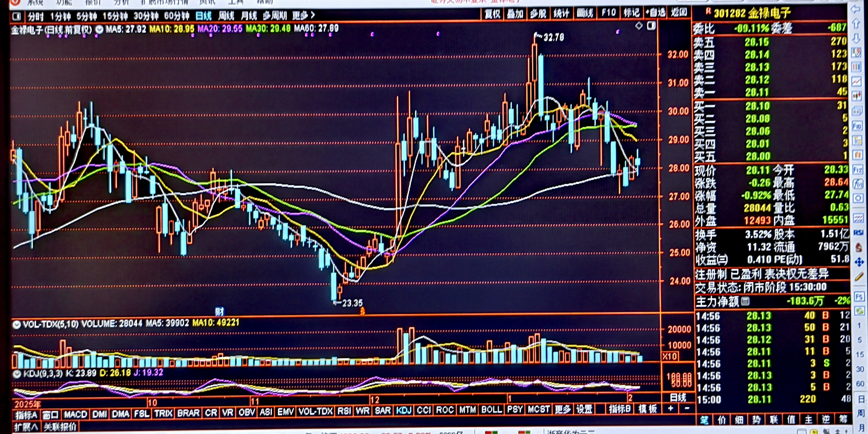Image resolution: width=868 pixels, height=434 pixels.
Task: Expand the 更多 period options
Action: pyautogui.click(x=303, y=15)
